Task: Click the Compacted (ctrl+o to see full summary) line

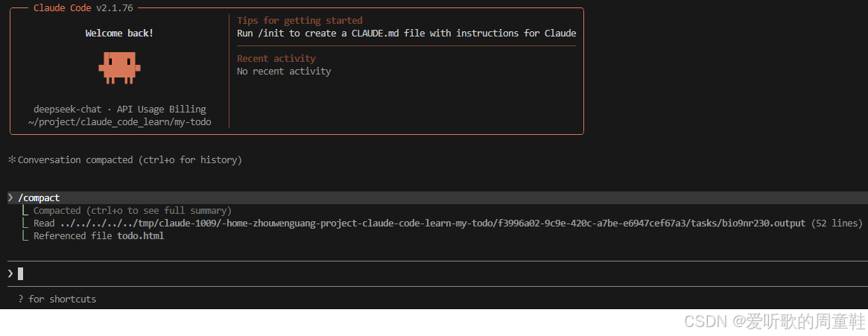Action: (x=133, y=210)
